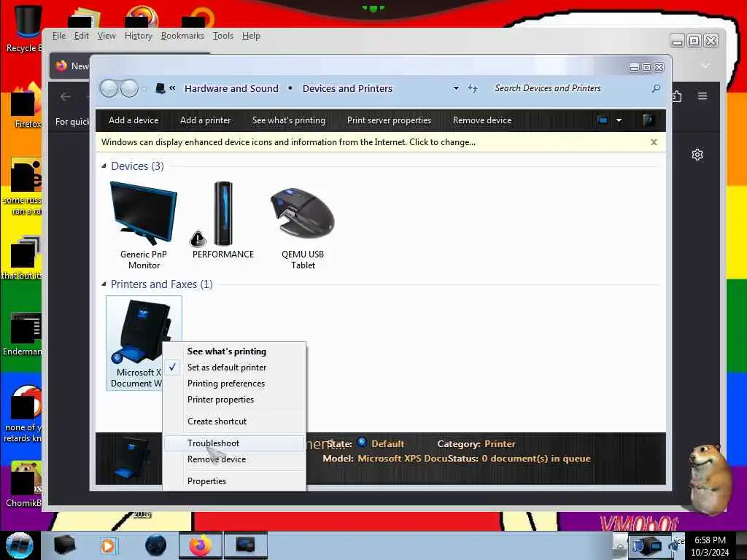Open the Firefox Tools menu
The height and width of the screenshot is (560, 747).
click(x=223, y=36)
